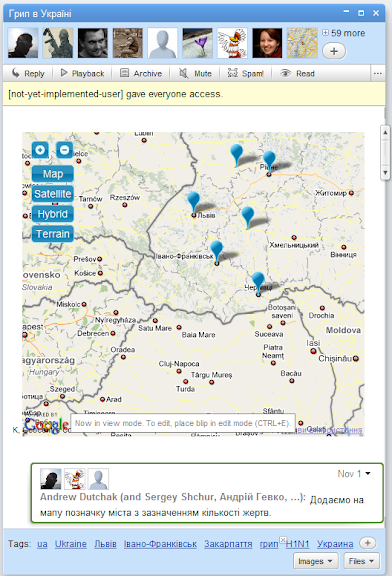The image size is (392, 576).
Task: Expand the 59 more participants list
Action: point(343,33)
